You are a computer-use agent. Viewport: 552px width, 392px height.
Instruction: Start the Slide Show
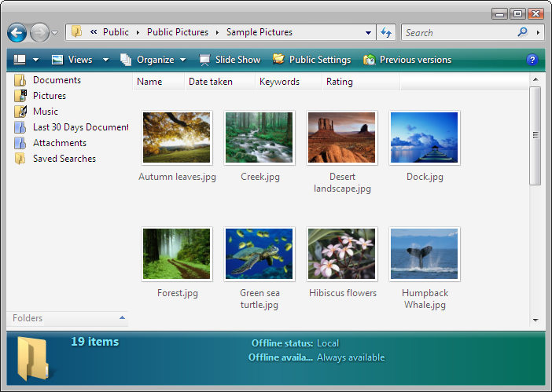(x=230, y=60)
